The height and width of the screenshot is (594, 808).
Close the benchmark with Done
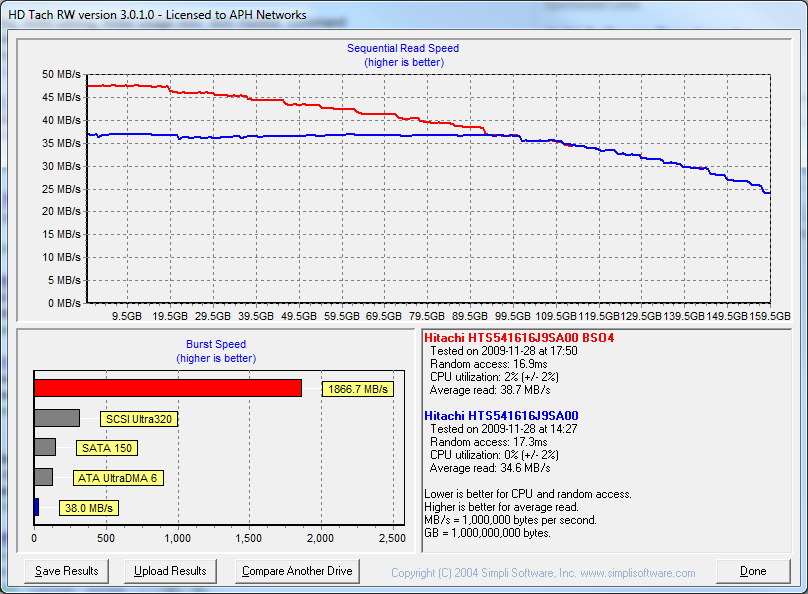tap(752, 571)
